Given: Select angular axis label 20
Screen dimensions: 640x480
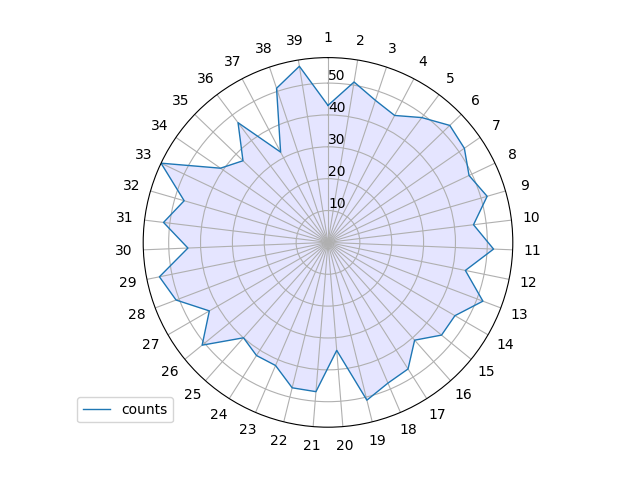Looking at the screenshot, I should 344,445.
